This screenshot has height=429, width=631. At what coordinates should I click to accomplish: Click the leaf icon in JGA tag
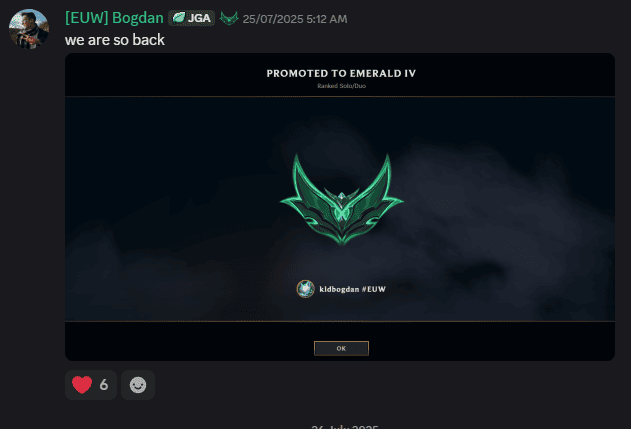tap(179, 18)
